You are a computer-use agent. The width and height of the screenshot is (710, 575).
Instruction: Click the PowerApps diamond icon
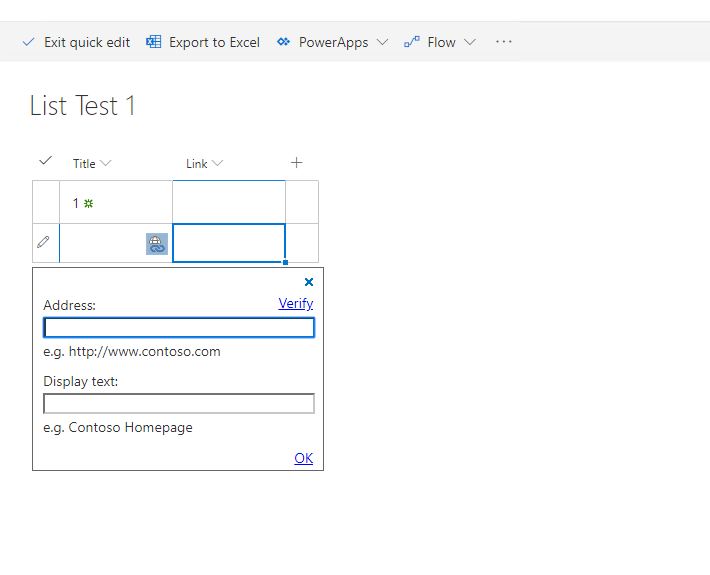point(284,42)
